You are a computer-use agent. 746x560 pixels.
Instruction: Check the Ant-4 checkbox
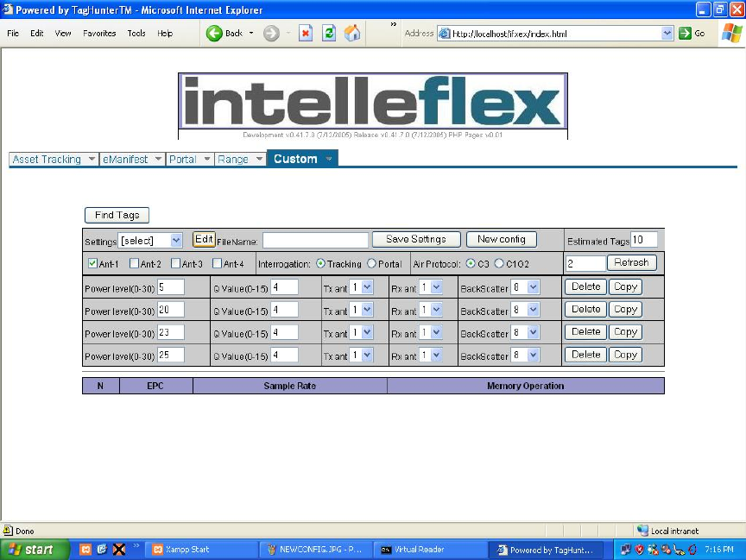point(217,263)
